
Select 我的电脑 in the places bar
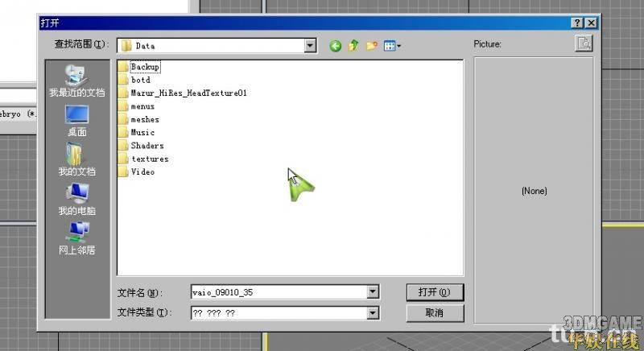76,200
